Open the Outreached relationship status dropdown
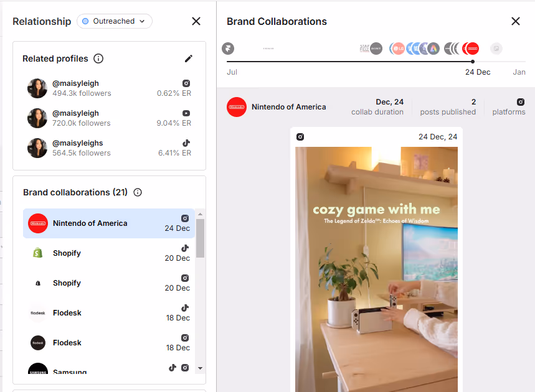Screen dimensions: 535x392 (115, 21)
